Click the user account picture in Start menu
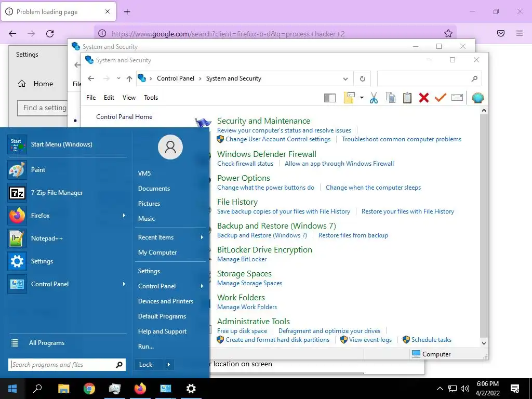 click(170, 147)
